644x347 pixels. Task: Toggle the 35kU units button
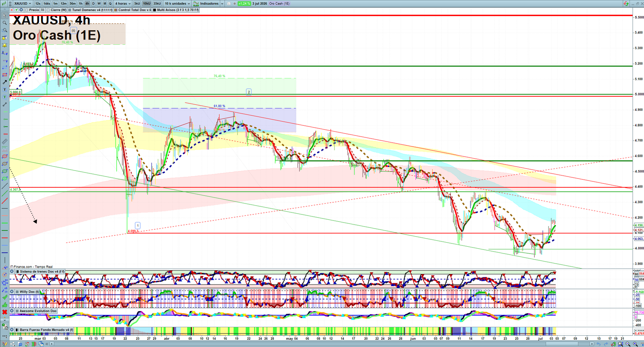[x=157, y=3]
